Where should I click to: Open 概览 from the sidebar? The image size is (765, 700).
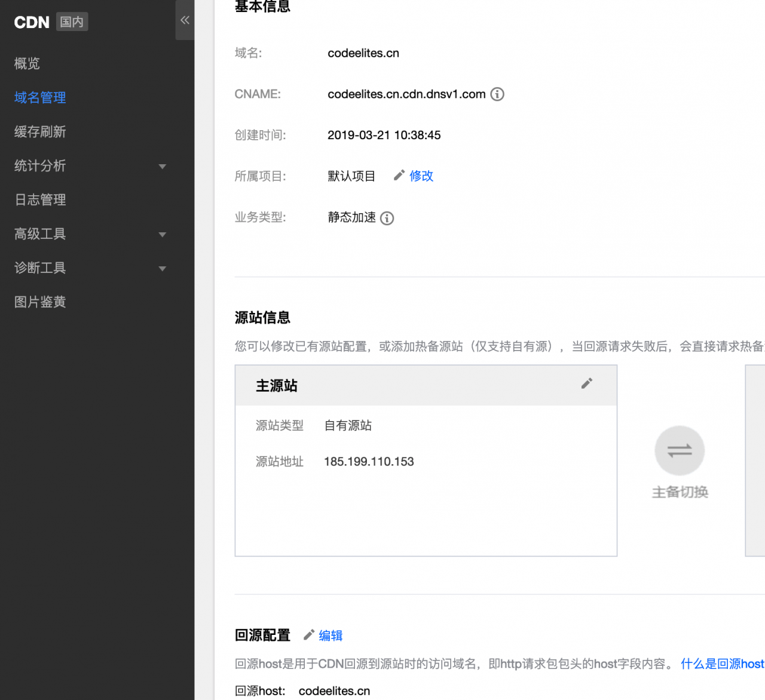click(26, 63)
